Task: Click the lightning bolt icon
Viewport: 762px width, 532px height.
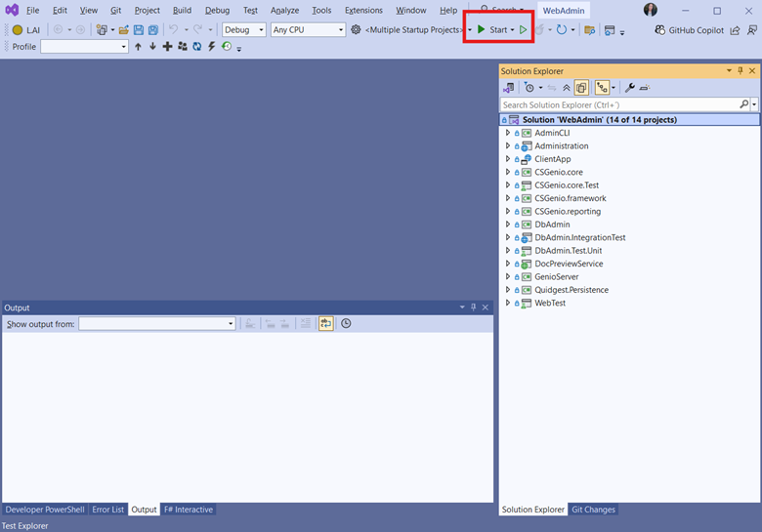Action: (211, 47)
